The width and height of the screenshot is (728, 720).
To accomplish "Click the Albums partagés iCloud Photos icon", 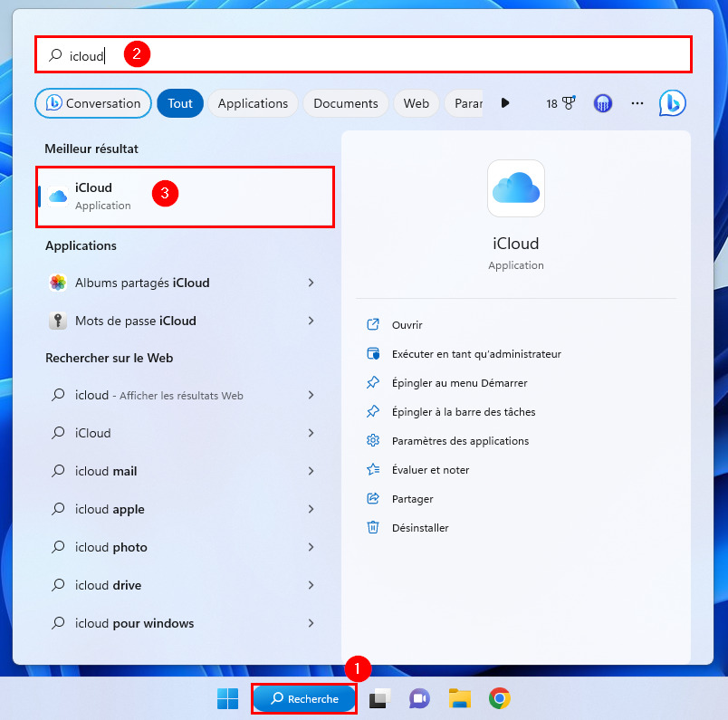I will click(58, 283).
